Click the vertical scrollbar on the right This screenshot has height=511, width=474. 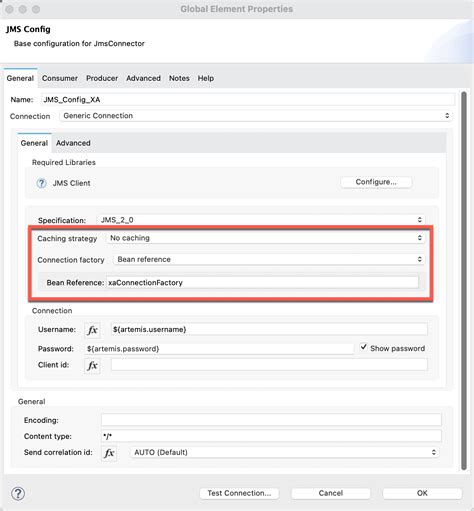click(464, 281)
